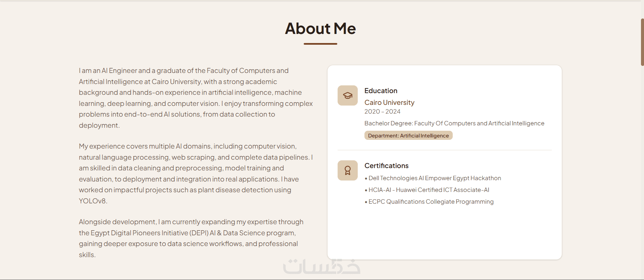Click the brown underline below About Me

pos(320,44)
